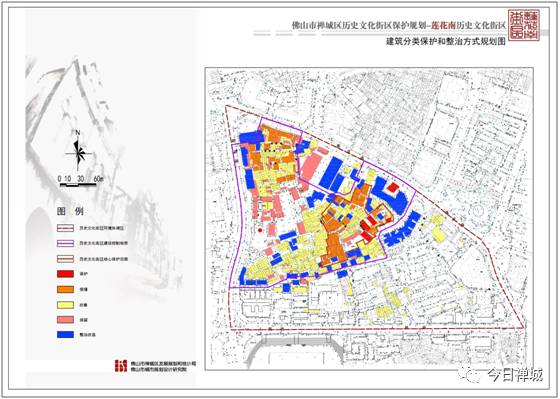The width and height of the screenshot is (560, 399).
Task: Click the north arrow compass symbol
Action: tap(78, 151)
